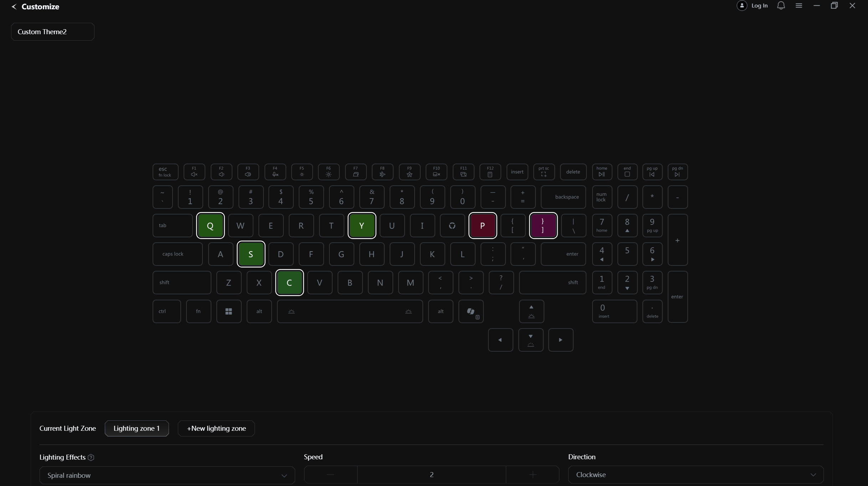Open the notifications bell icon
Screen dimensions: 868x486
point(781,6)
